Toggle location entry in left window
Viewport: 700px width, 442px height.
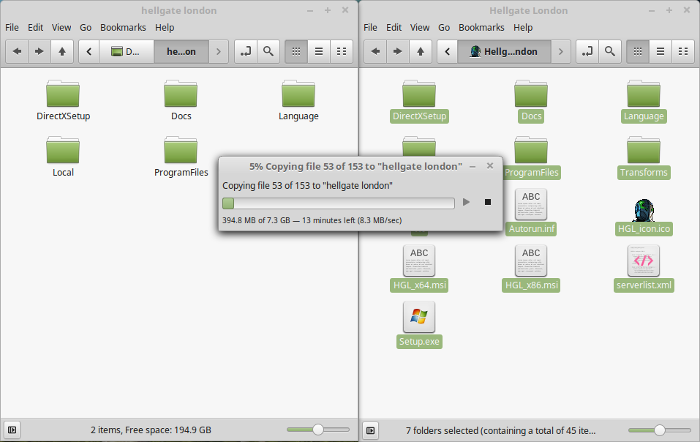coord(246,51)
